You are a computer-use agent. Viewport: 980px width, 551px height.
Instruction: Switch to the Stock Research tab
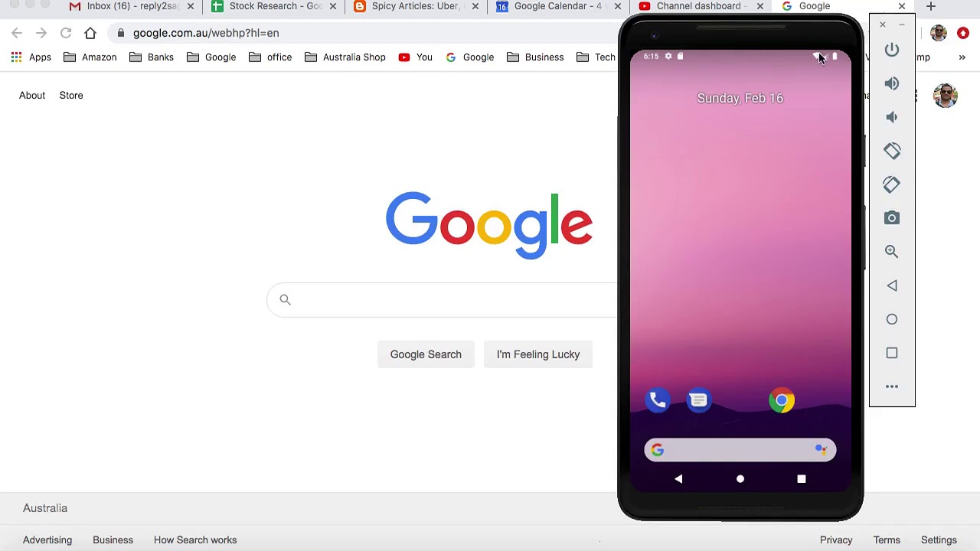click(274, 6)
